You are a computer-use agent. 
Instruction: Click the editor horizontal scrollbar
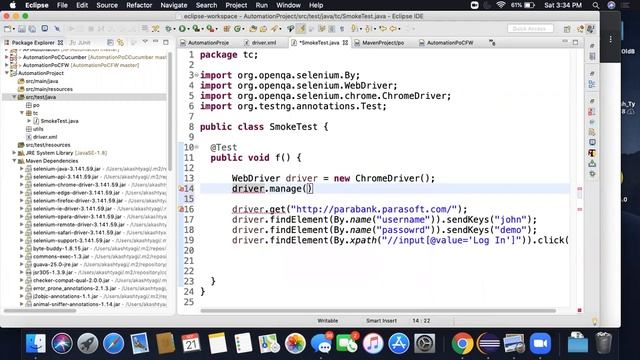coord(378,311)
